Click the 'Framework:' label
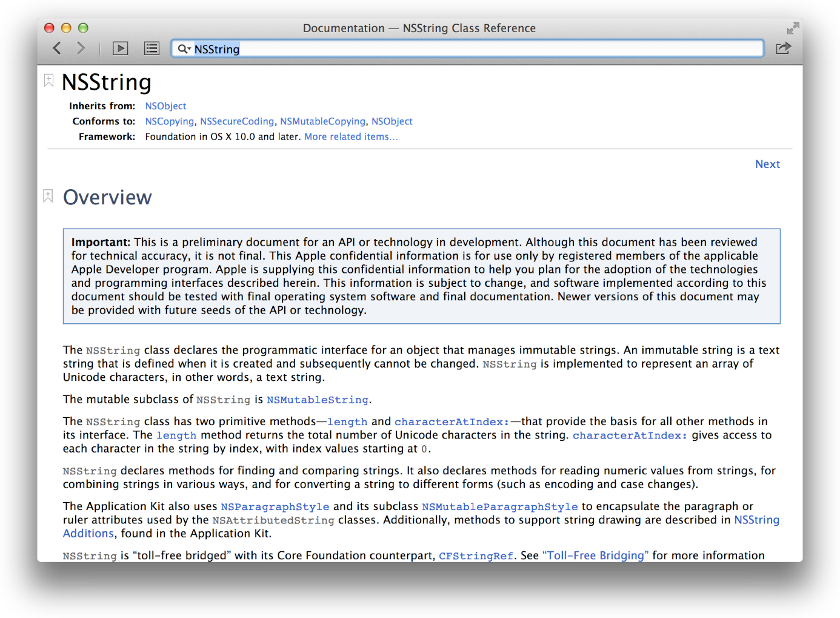This screenshot has width=840, height=618. [107, 137]
